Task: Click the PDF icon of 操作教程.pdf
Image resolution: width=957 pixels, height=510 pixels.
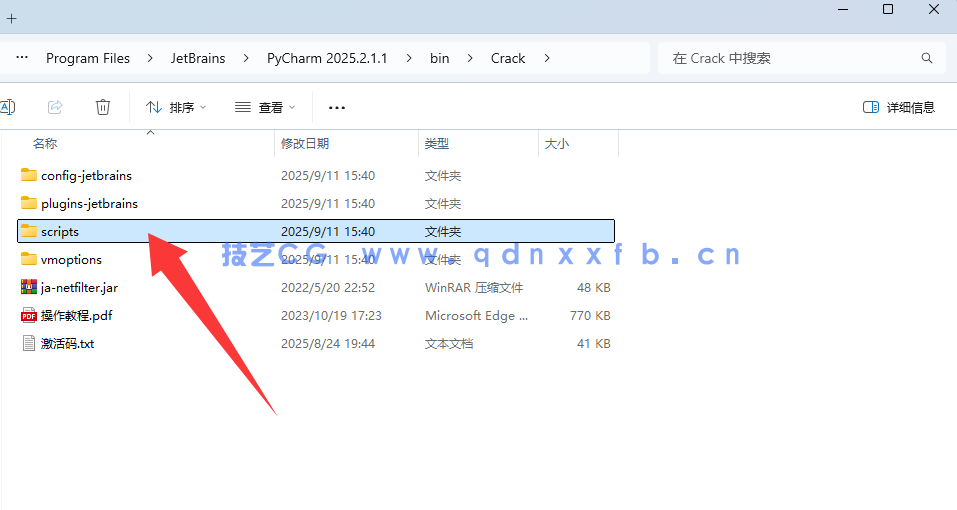Action: pyautogui.click(x=29, y=315)
